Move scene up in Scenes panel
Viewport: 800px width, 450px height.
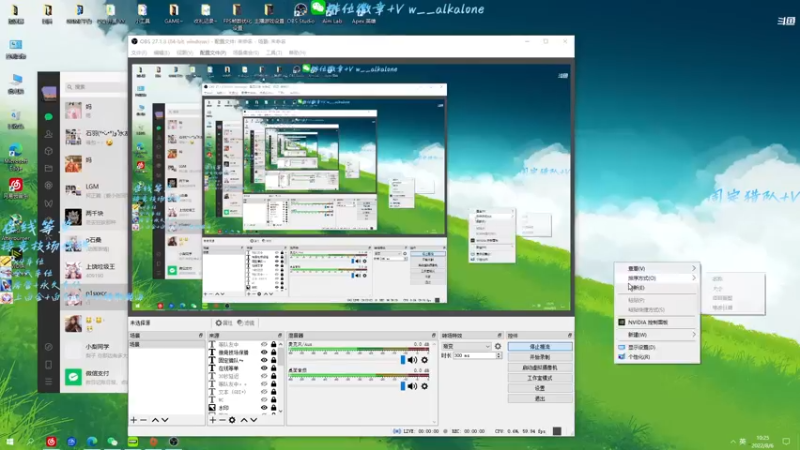tap(155, 420)
